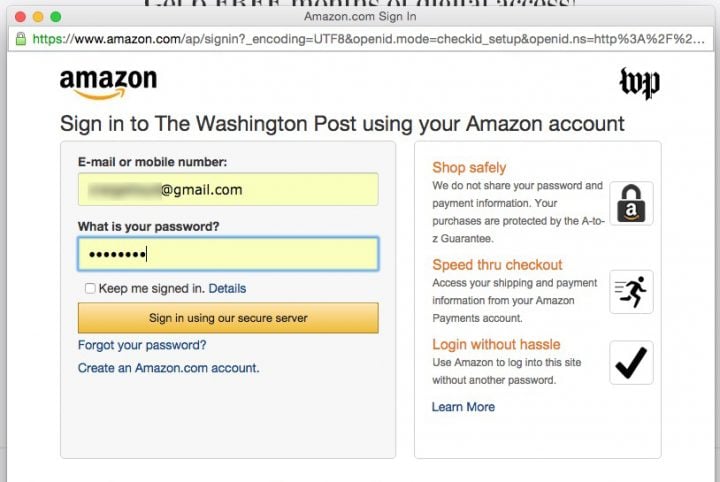Click the checkmark Login without hassle icon
This screenshot has height=482, width=720.
tap(631, 363)
